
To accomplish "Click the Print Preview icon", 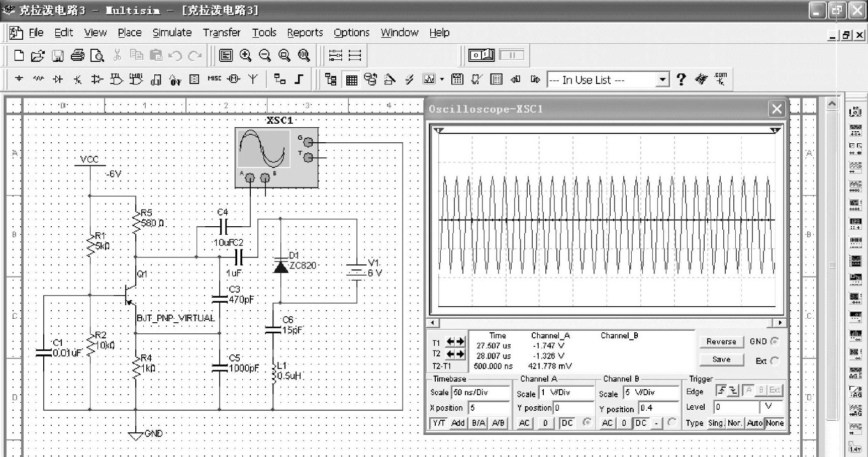I will tap(97, 55).
